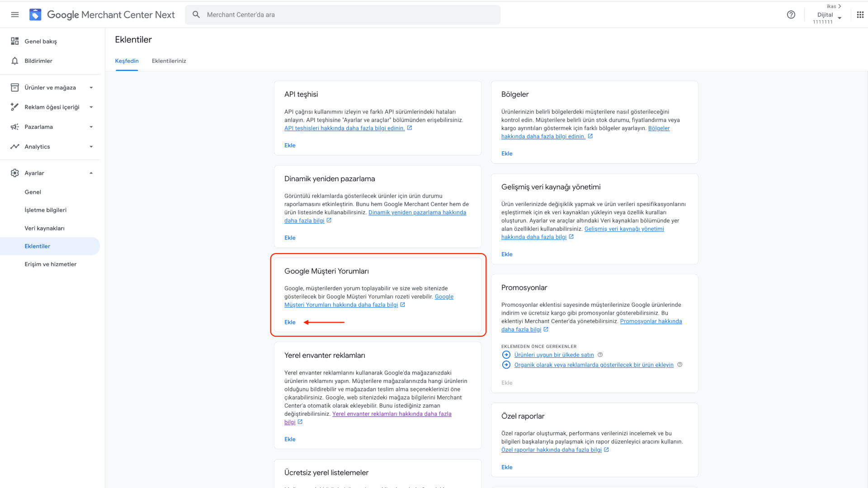The height and width of the screenshot is (488, 868).
Task: Add Gelişmiş veri kaynağı yönetimi add-on
Action: pos(507,254)
